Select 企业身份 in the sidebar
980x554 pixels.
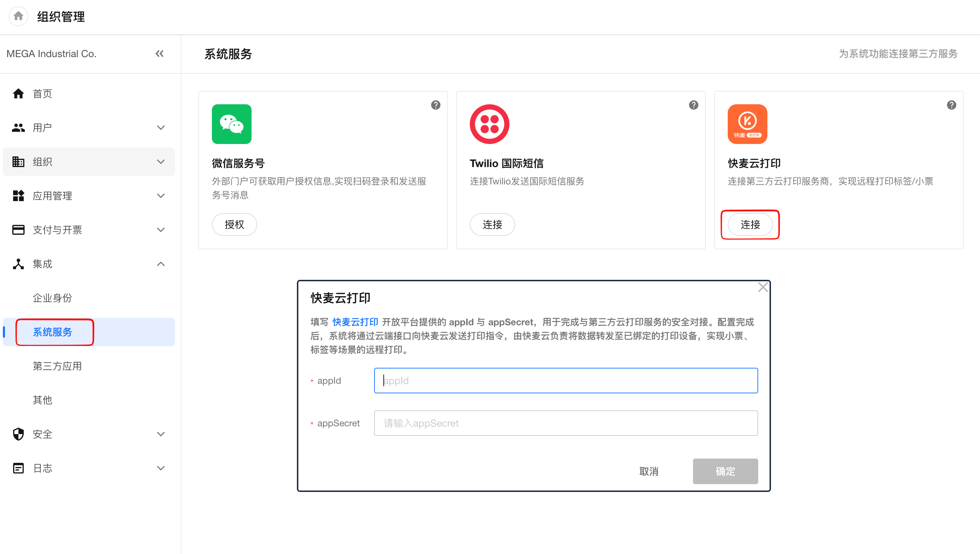tap(52, 298)
